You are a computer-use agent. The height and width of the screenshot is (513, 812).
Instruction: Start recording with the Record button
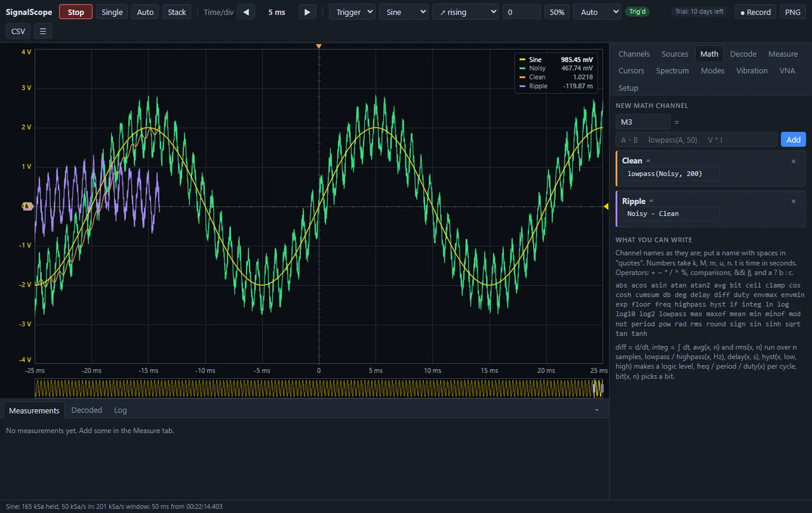point(756,12)
